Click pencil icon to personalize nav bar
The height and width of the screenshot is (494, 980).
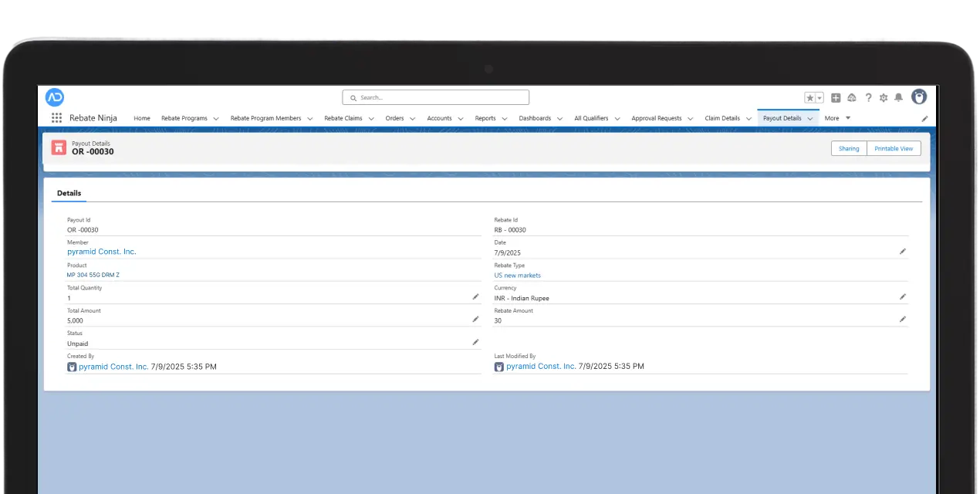[x=924, y=119]
